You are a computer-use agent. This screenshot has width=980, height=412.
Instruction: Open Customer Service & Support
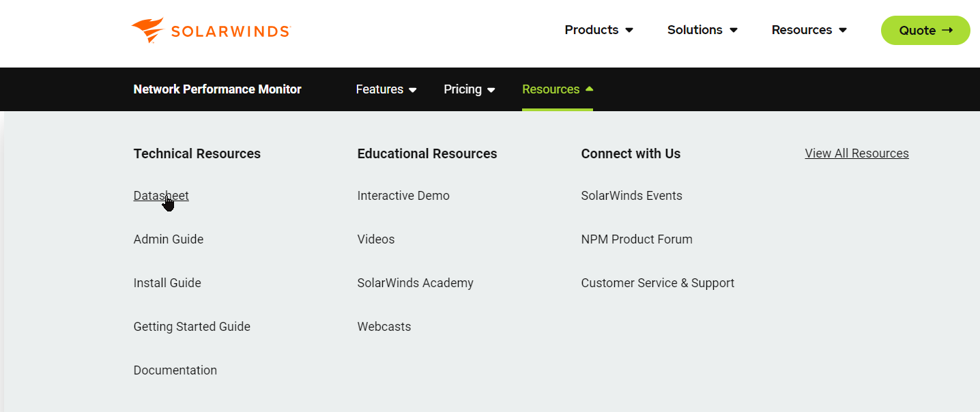[x=658, y=283]
